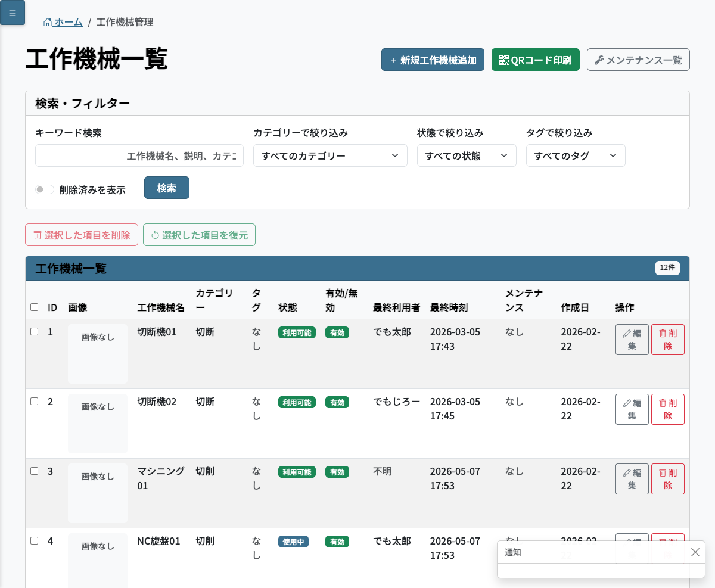Close the 通知 toast

695,552
